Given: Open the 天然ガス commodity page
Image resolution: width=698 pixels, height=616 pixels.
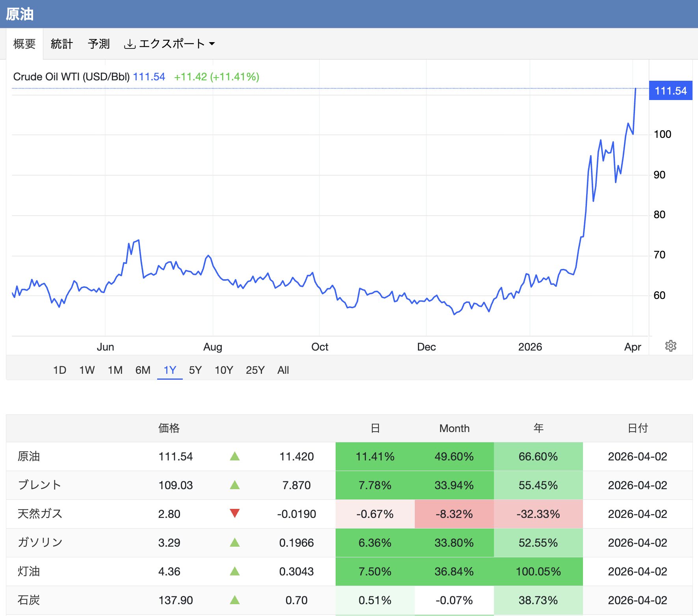Looking at the screenshot, I should (41, 514).
